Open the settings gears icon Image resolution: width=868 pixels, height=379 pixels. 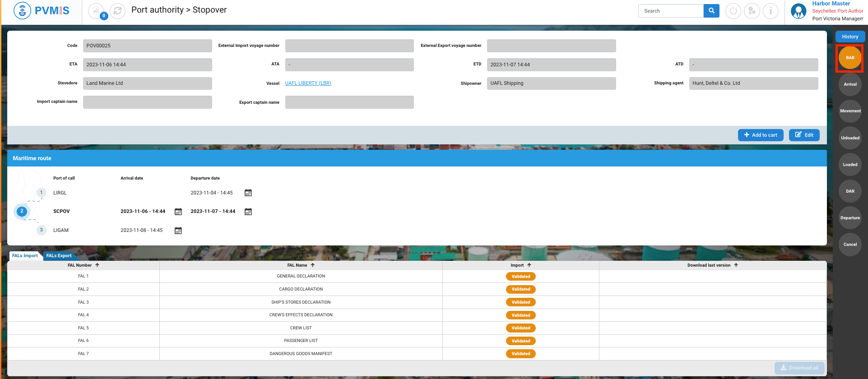click(752, 11)
